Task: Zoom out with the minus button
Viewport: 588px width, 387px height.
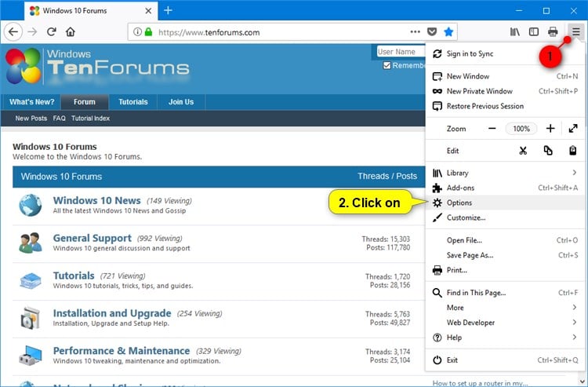Action: [492, 129]
